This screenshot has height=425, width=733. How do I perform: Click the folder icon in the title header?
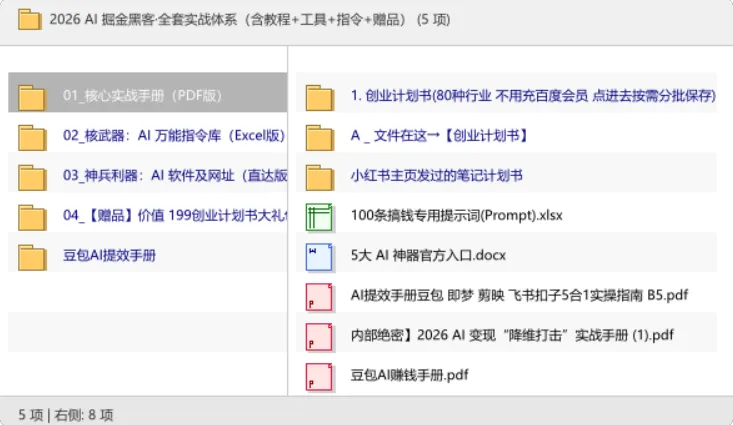click(29, 20)
